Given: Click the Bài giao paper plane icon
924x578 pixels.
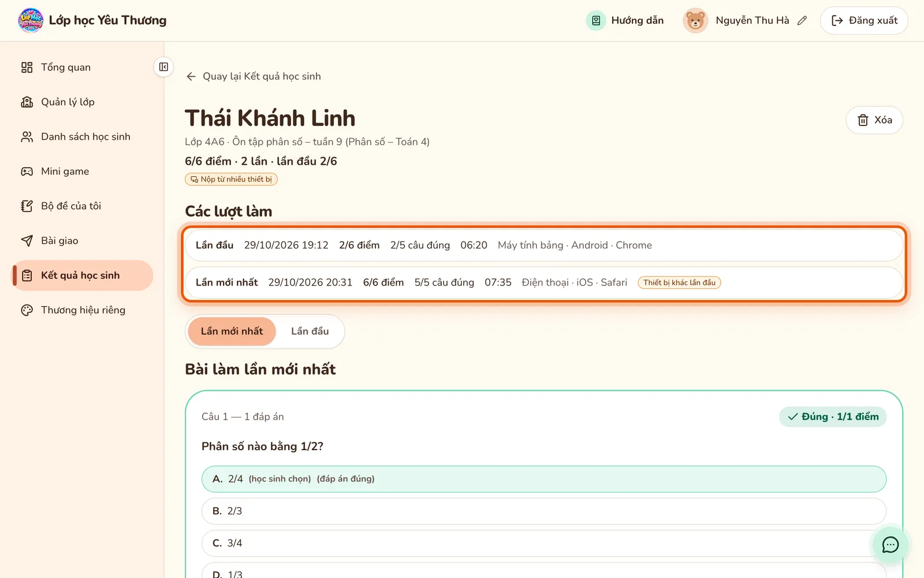Looking at the screenshot, I should 27,240.
